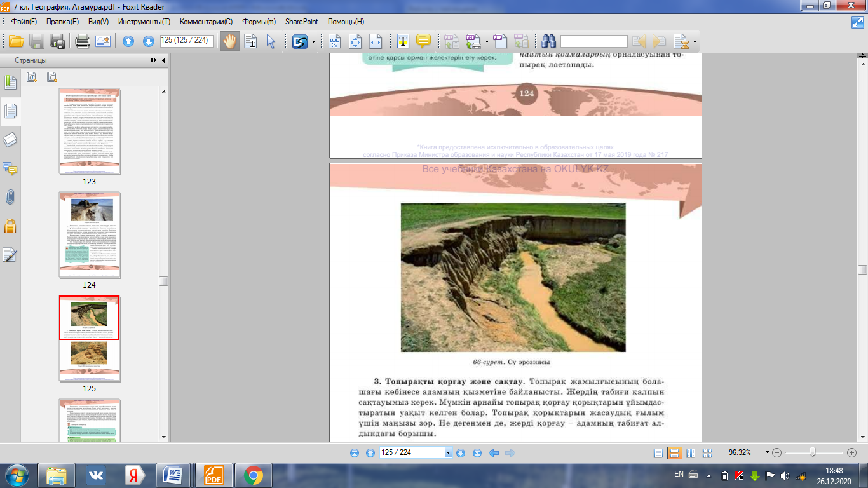Click the toolbar page number field
The image size is (868, 488).
click(x=187, y=41)
